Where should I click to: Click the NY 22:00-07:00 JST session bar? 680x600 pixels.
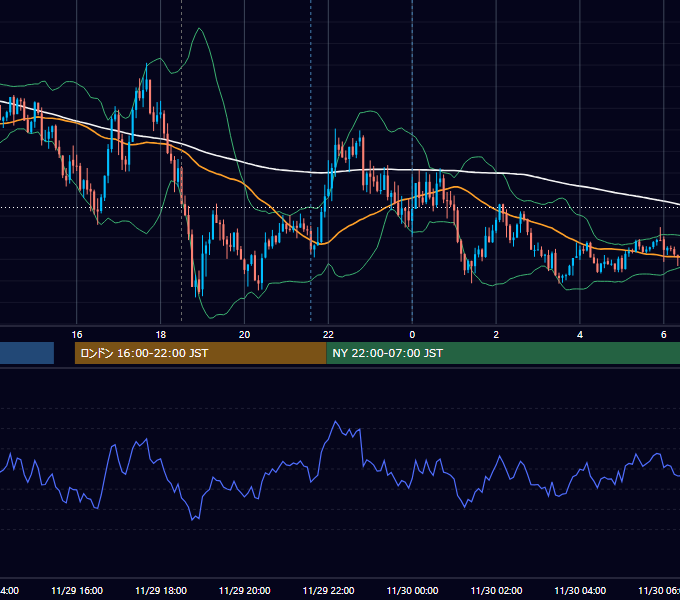tap(503, 353)
